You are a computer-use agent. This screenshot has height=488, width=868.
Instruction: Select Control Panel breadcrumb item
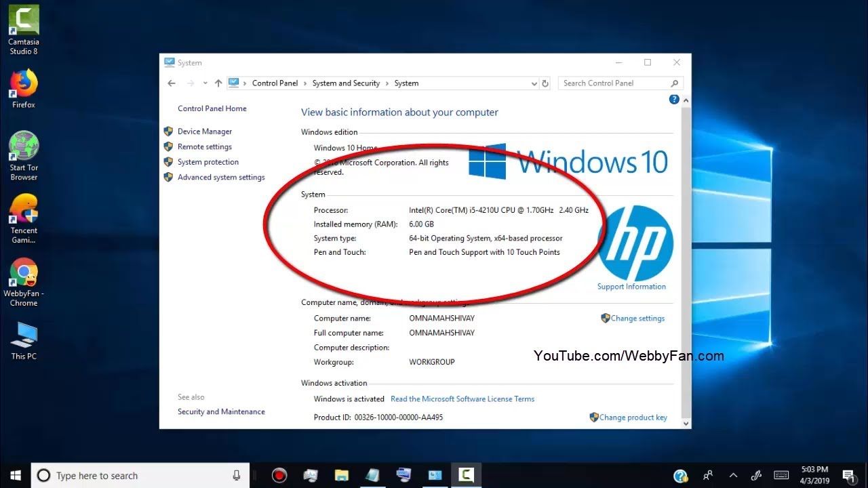275,83
